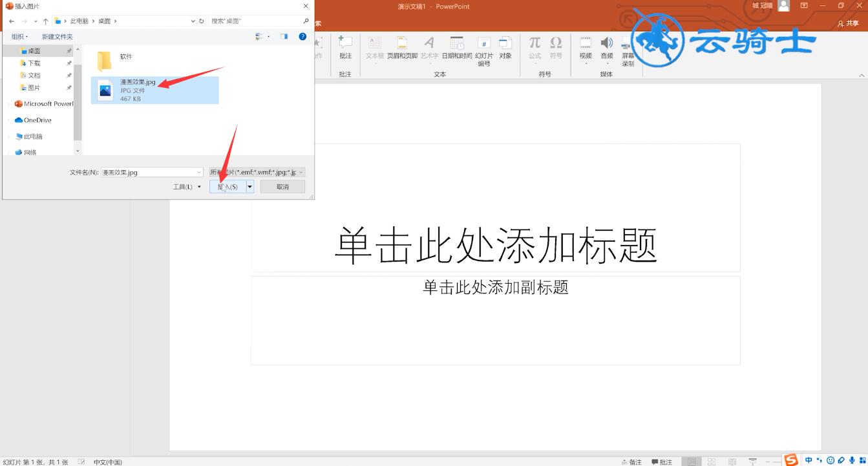Expand the Insert button dropdown arrow
This screenshot has height=466, width=868.
[x=250, y=187]
